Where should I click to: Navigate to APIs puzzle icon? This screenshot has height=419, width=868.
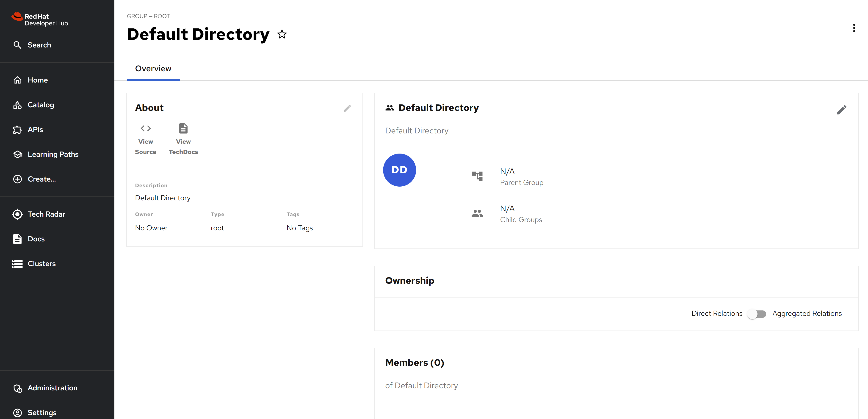coord(17,130)
